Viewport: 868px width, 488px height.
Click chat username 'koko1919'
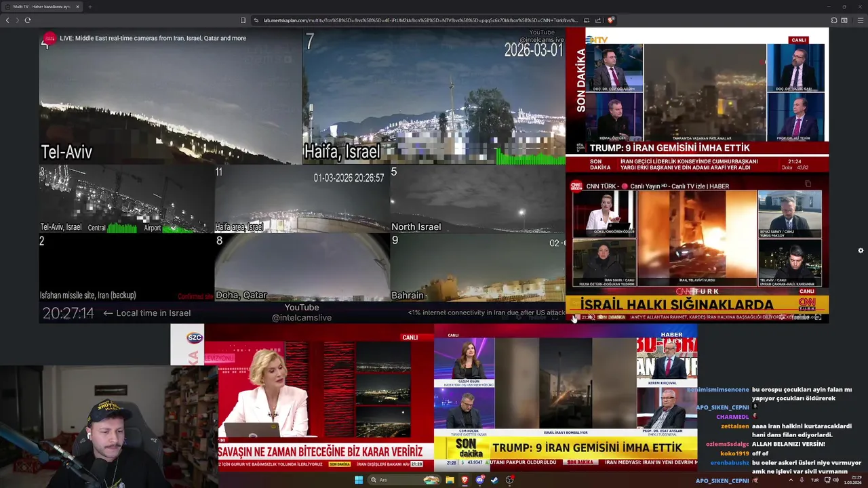(734, 453)
